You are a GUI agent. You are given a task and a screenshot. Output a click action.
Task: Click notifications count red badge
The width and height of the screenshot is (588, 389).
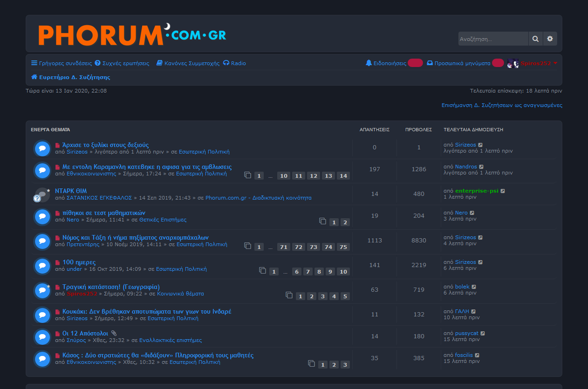415,63
